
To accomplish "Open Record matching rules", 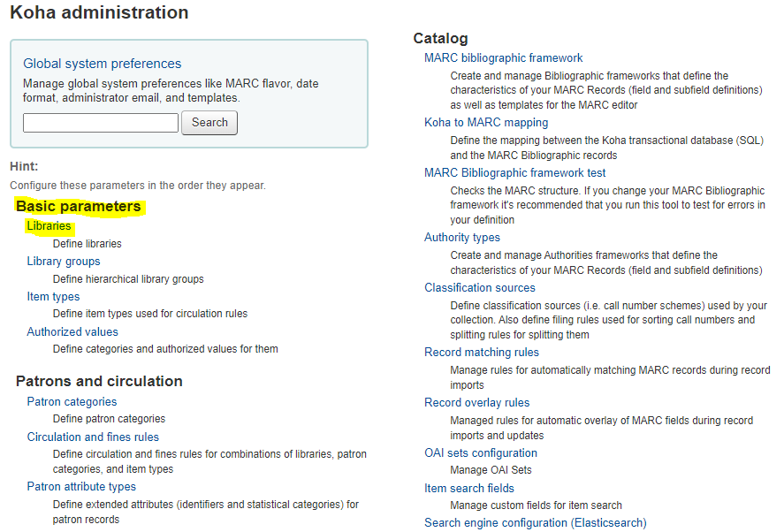I will point(482,353).
